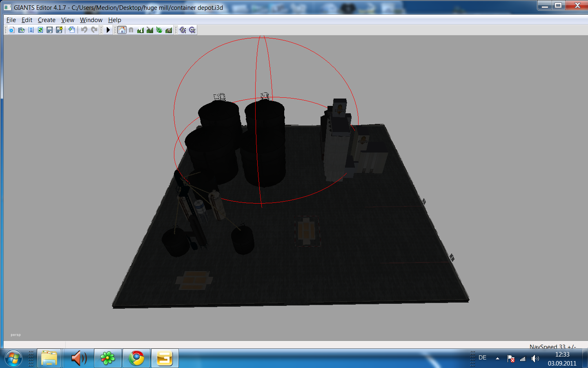Maximize the GIANTS Editor window
The width and height of the screenshot is (588, 368).
[x=558, y=5]
